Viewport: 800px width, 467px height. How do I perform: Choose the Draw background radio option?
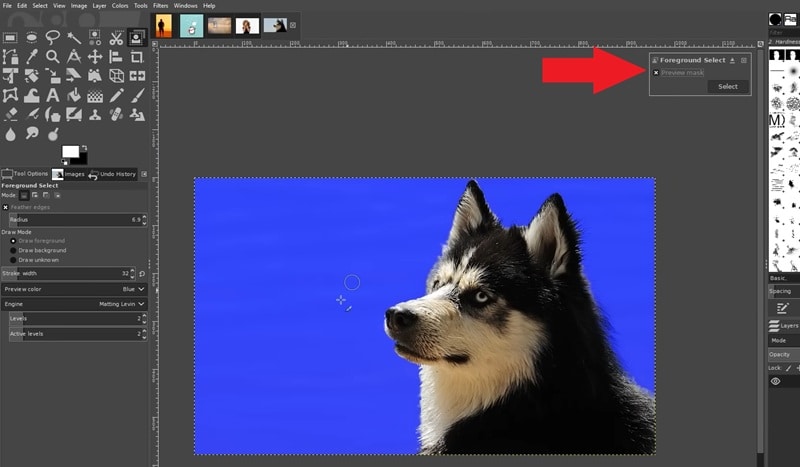pyautogui.click(x=13, y=251)
